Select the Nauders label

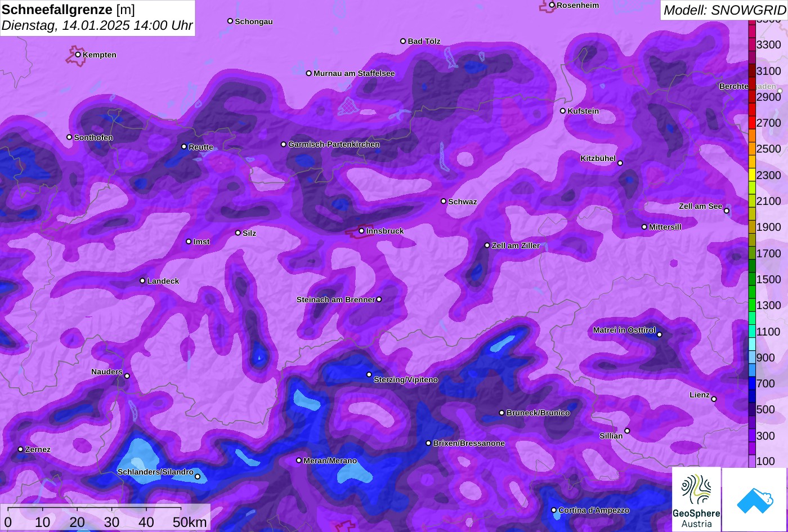106,372
